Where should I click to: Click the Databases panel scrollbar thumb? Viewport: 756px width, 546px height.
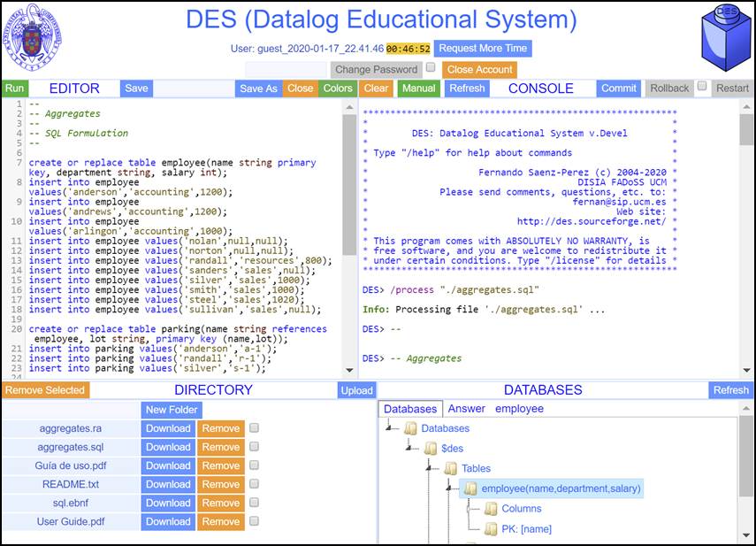pyautogui.click(x=746, y=455)
